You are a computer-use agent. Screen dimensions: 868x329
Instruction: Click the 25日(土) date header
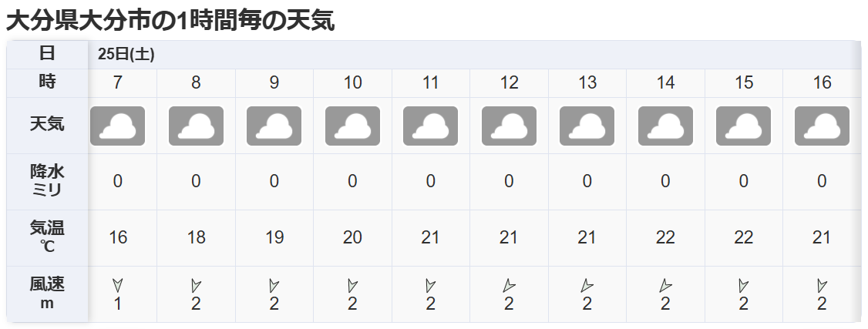tap(127, 54)
